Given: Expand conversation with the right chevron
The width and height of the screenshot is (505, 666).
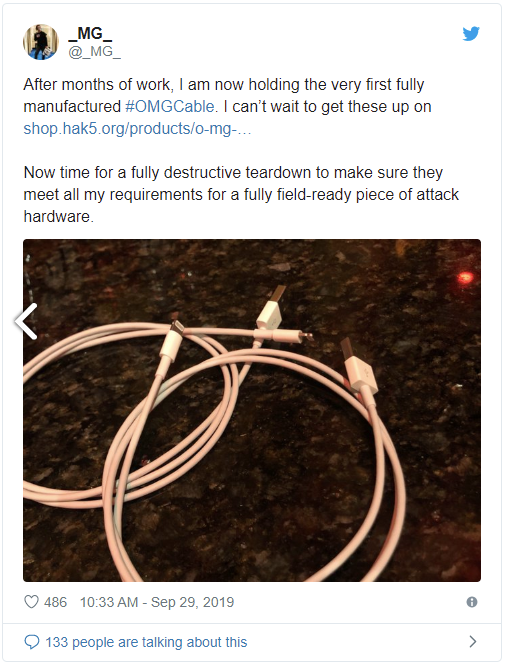Looking at the screenshot, I should (472, 641).
